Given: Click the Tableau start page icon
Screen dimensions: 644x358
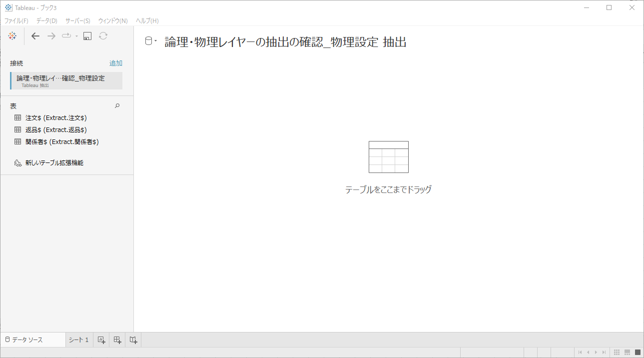Looking at the screenshot, I should pyautogui.click(x=12, y=36).
